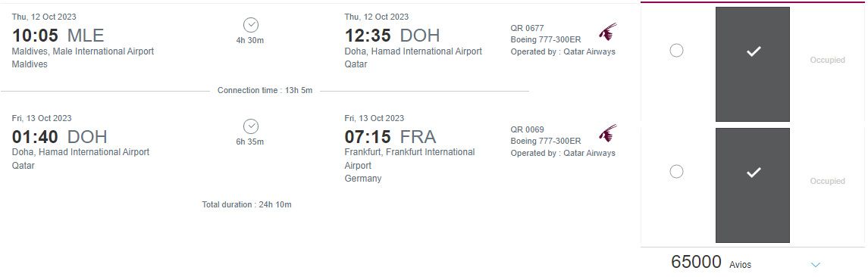Click the Total duration 24h 10m text

click(246, 204)
